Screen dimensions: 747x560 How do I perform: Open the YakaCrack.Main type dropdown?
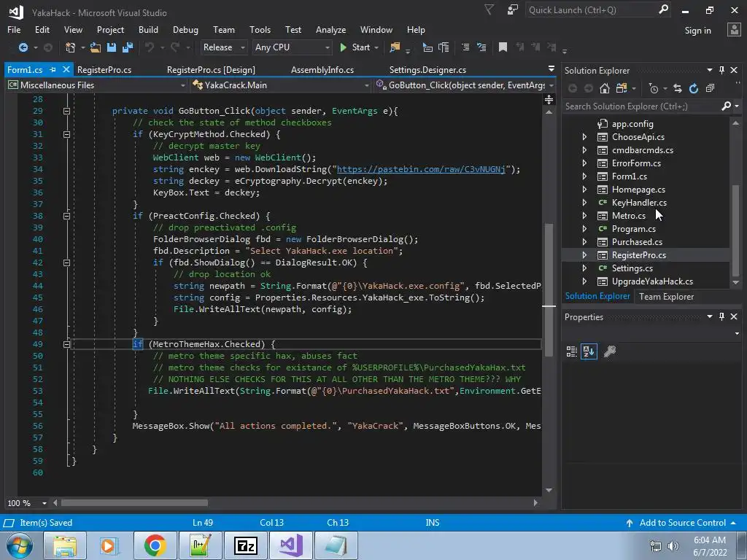pos(281,85)
